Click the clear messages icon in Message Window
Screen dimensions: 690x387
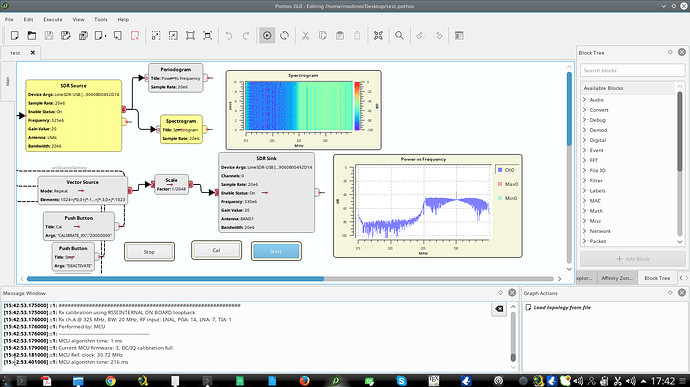click(x=499, y=309)
